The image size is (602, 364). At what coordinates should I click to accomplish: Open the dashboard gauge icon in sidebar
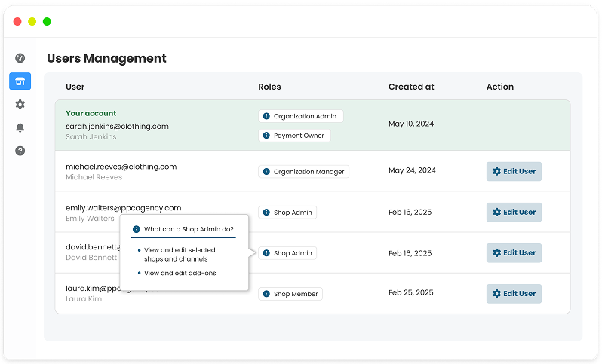20,58
